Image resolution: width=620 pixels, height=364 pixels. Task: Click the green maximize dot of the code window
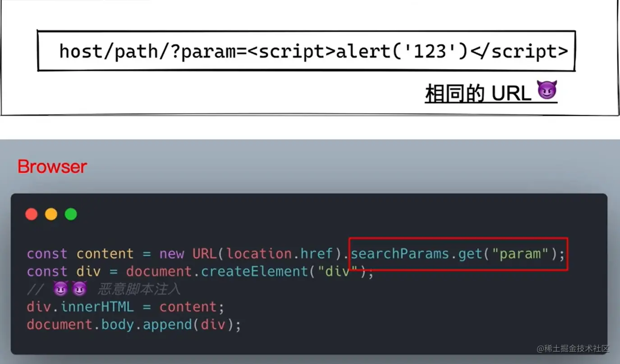coord(71,214)
